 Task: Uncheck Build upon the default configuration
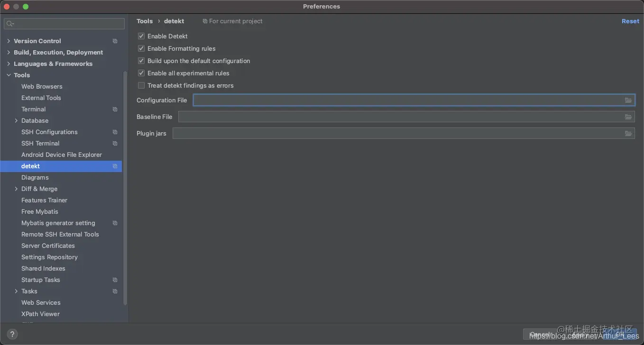pyautogui.click(x=141, y=61)
